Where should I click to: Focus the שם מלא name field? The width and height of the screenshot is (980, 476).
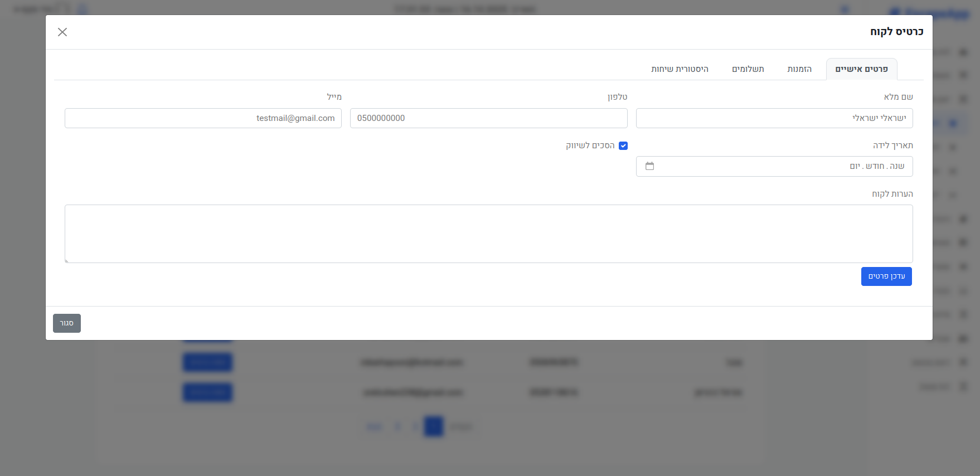click(x=774, y=118)
